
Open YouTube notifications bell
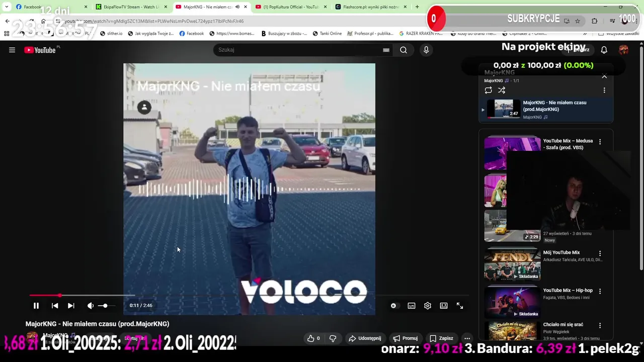click(604, 50)
